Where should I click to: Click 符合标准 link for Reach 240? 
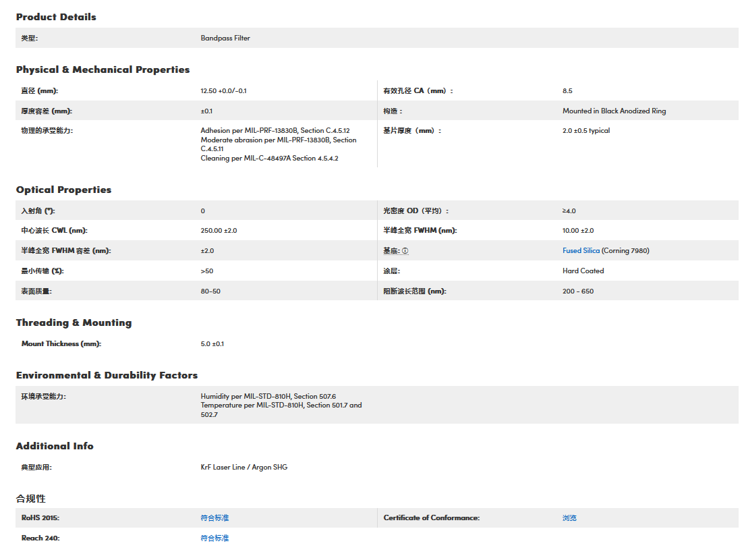(x=215, y=538)
